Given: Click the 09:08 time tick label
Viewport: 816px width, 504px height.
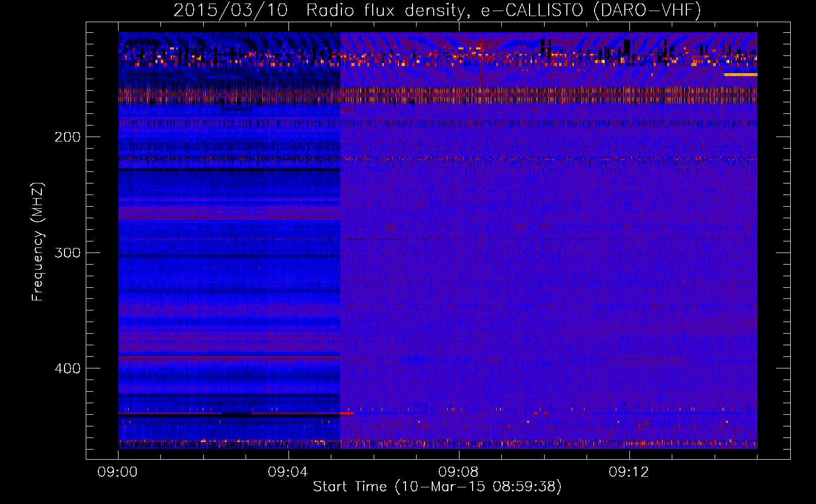Looking at the screenshot, I should click(458, 472).
